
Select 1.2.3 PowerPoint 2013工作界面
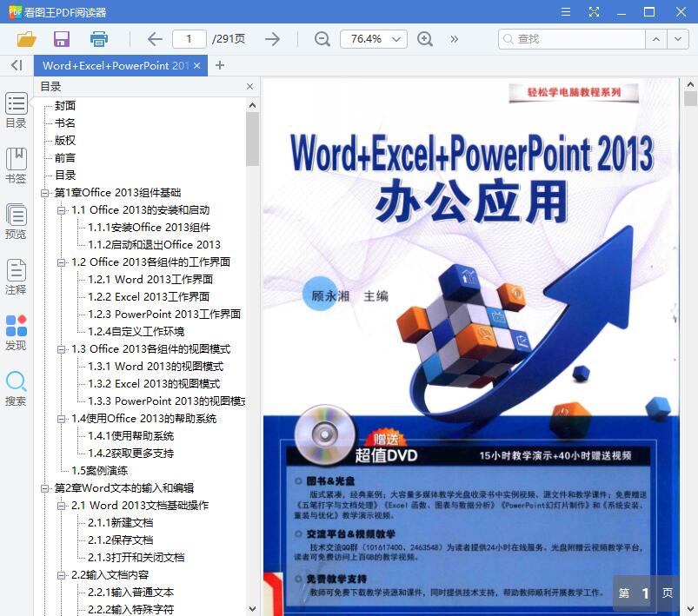tap(164, 314)
